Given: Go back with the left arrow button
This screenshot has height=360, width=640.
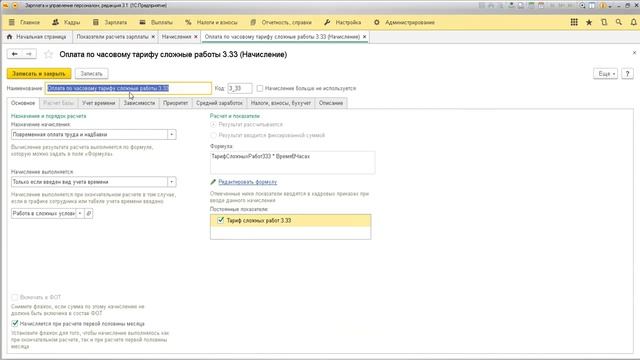Looking at the screenshot, I should point(15,54).
